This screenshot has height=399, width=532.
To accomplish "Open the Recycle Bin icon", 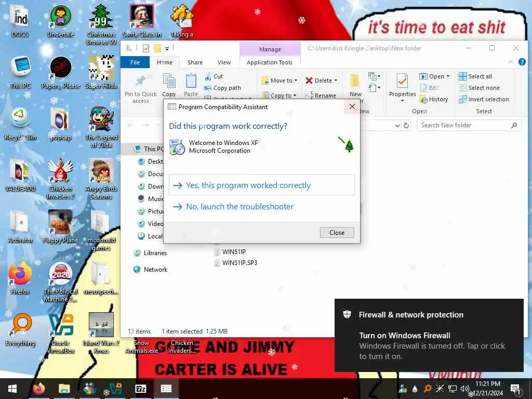I will (x=20, y=124).
